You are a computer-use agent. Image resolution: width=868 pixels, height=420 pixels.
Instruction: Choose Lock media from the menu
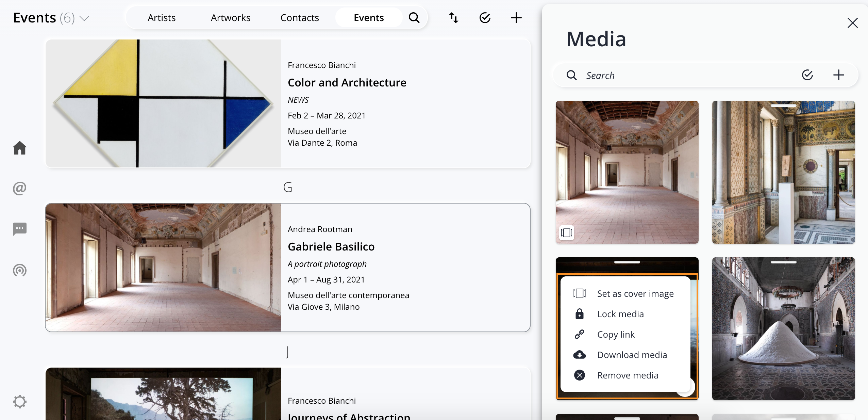[x=625, y=314]
